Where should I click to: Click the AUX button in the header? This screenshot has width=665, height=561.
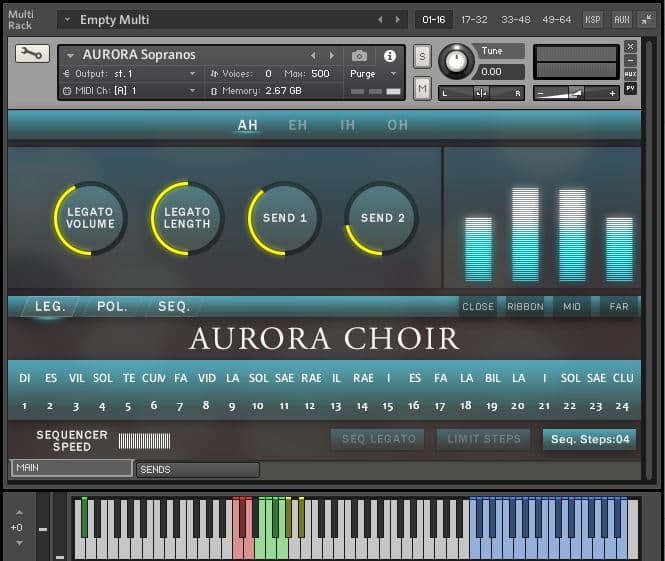[622, 19]
